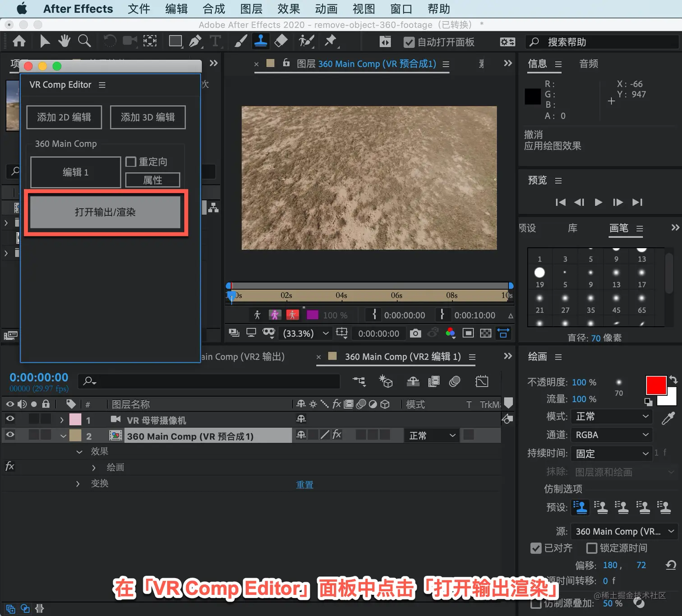
Task: Select the first clone preset stamp
Action: point(581,507)
